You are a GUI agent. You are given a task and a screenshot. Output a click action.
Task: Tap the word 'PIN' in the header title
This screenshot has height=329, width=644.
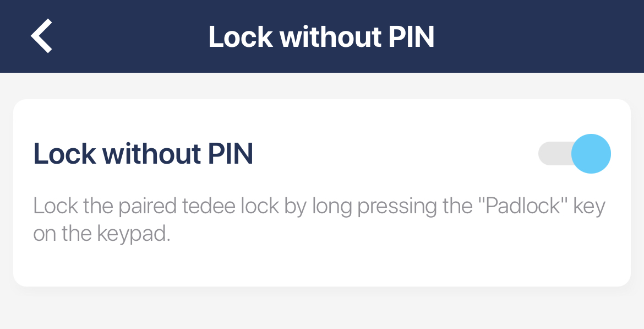412,37
